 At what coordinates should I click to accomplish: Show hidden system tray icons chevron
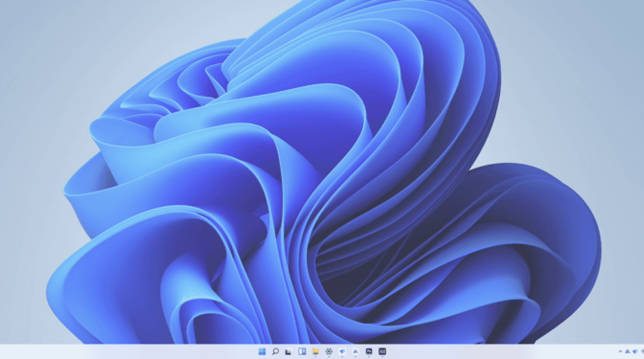[x=620, y=352]
